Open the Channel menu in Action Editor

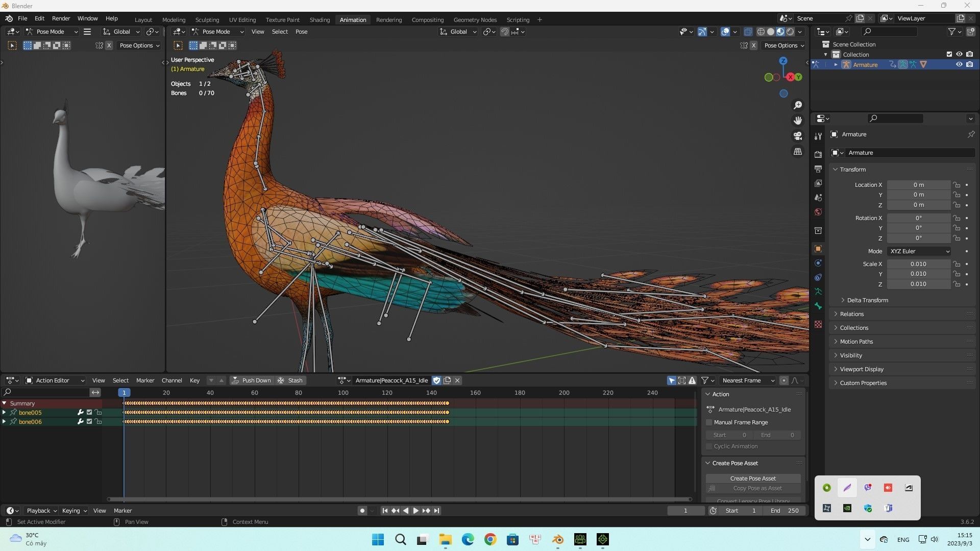(171, 380)
